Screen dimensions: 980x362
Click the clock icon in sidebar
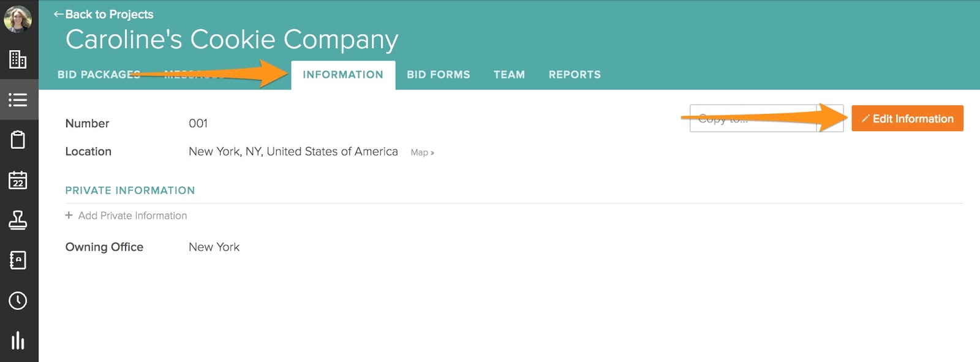tap(18, 301)
